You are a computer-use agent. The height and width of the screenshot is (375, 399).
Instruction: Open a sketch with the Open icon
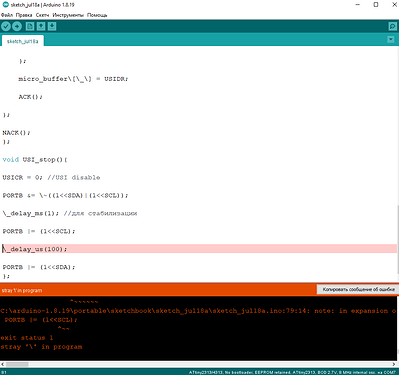[41, 26]
